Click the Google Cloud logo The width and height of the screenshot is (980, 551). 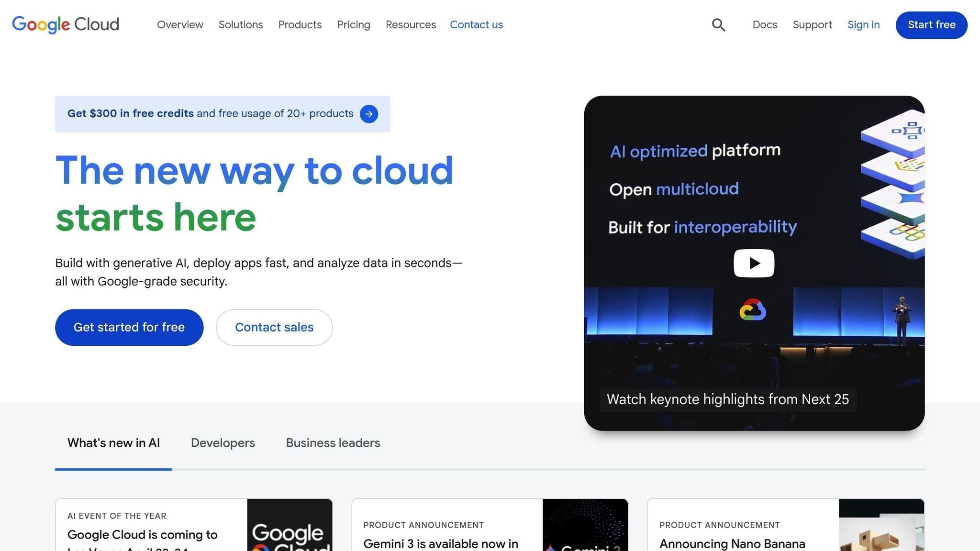point(66,24)
